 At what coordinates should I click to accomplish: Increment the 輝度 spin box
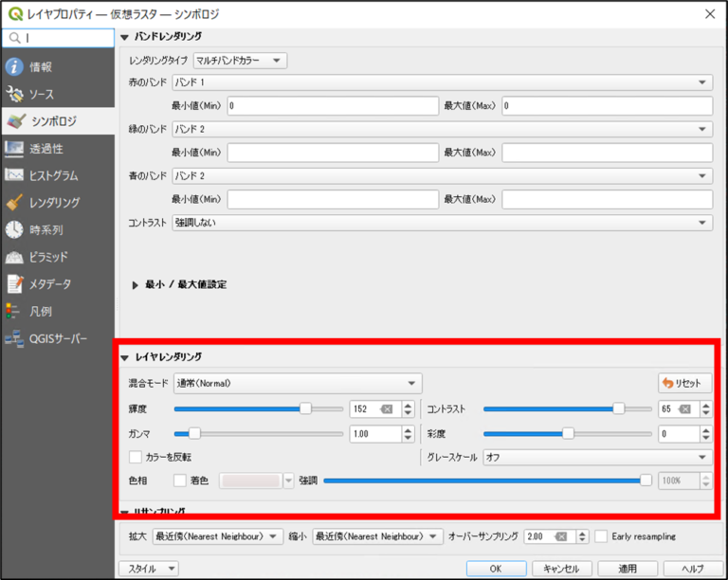pyautogui.click(x=408, y=405)
